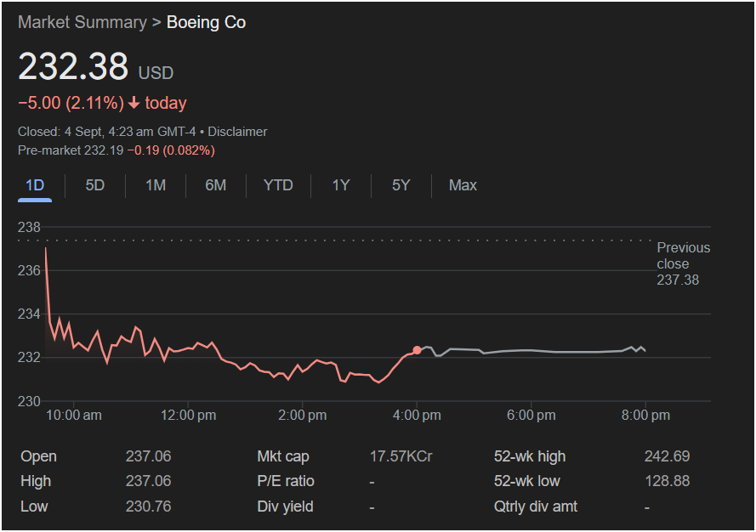Click the 230 price axis label
The width and height of the screenshot is (756, 532).
pos(29,401)
